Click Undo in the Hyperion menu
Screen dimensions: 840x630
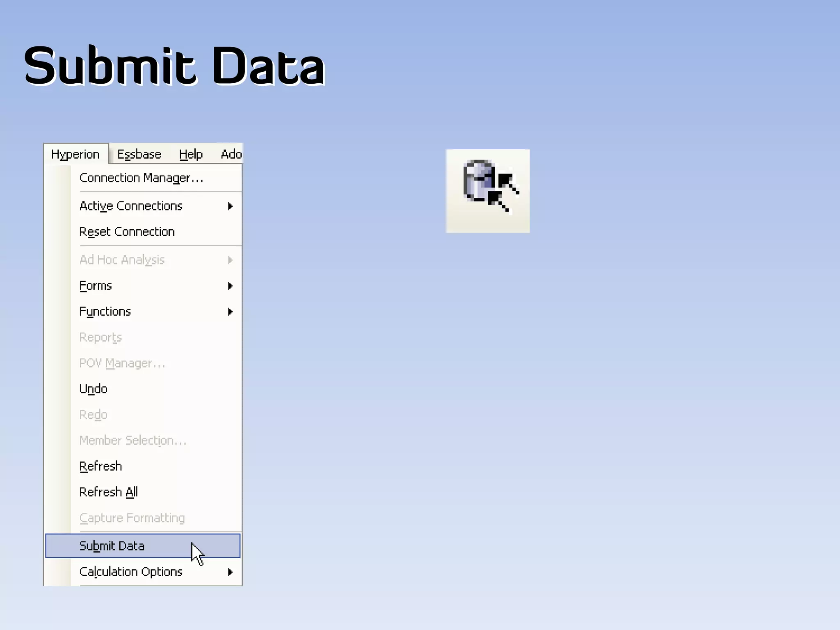point(93,389)
